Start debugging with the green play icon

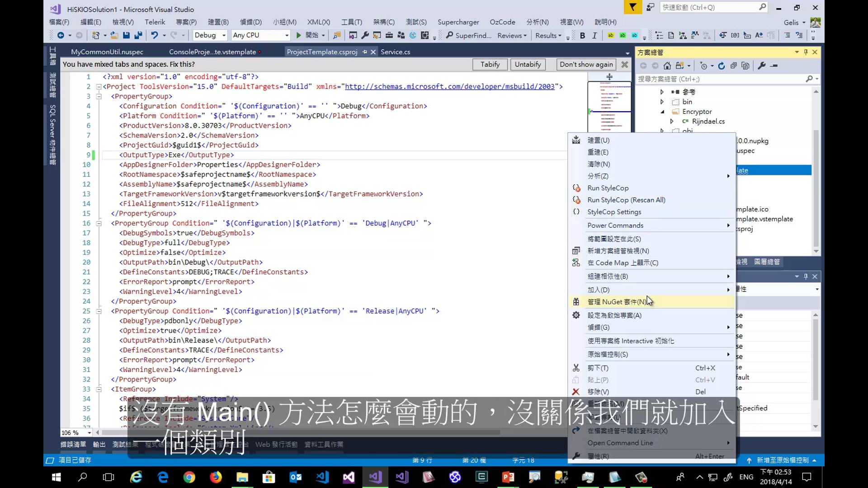click(298, 35)
